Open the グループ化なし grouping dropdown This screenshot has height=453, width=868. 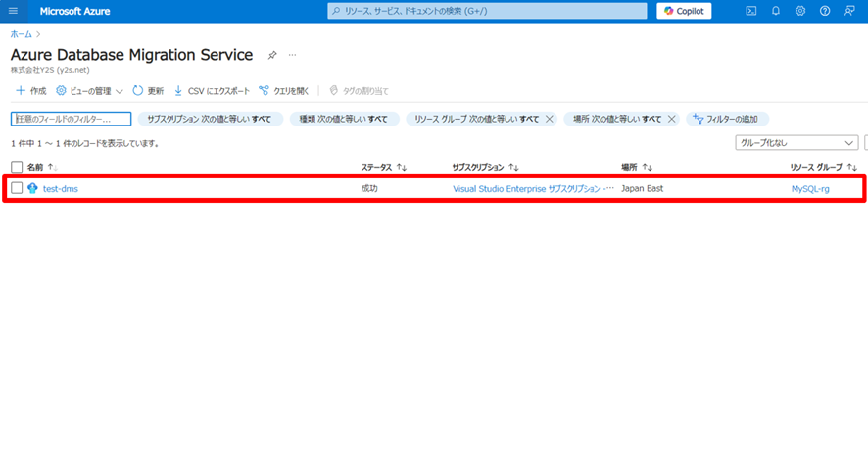pyautogui.click(x=796, y=143)
